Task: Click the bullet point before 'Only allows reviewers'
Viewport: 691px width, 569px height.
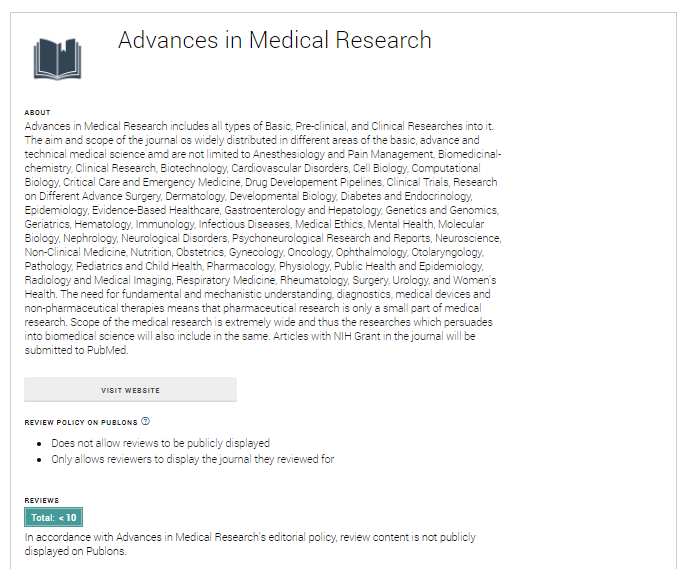Action: click(39, 459)
